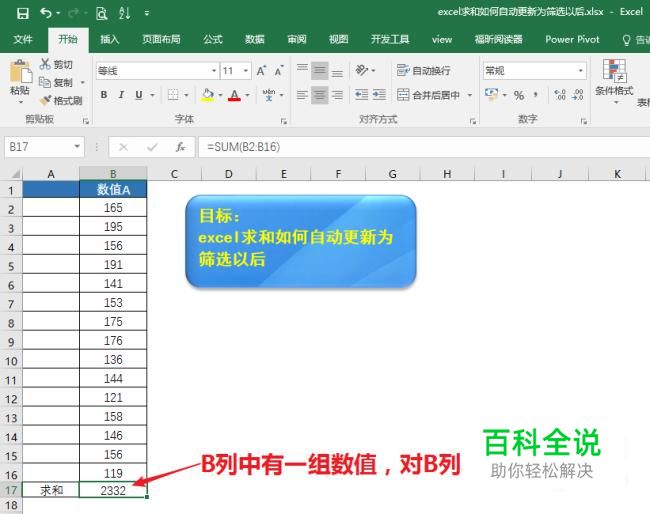Click Enter checkmark icon in formula bar
This screenshot has height=514, width=650.
coord(152,147)
